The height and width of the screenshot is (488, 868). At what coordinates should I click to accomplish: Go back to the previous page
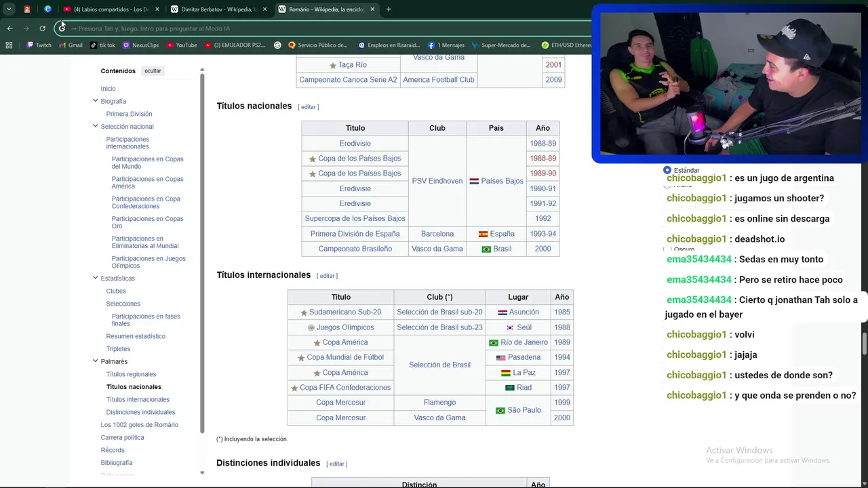9,28
